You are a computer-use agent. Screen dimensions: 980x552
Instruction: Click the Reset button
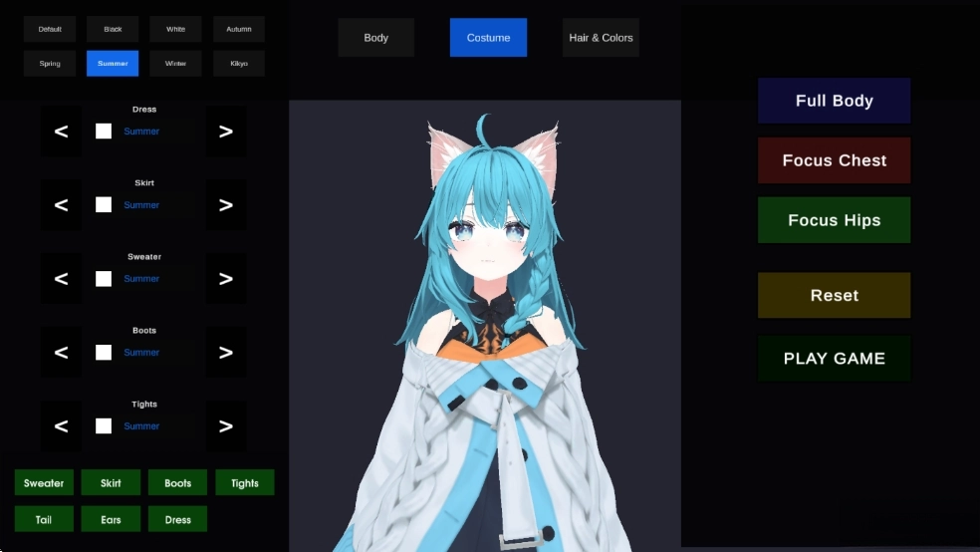(834, 296)
